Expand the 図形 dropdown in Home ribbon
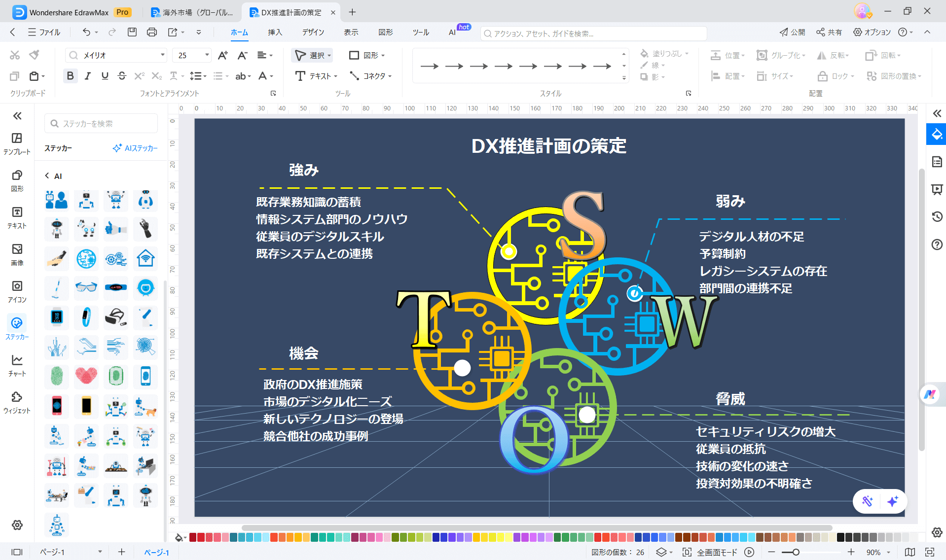The width and height of the screenshot is (946, 560). pos(383,55)
